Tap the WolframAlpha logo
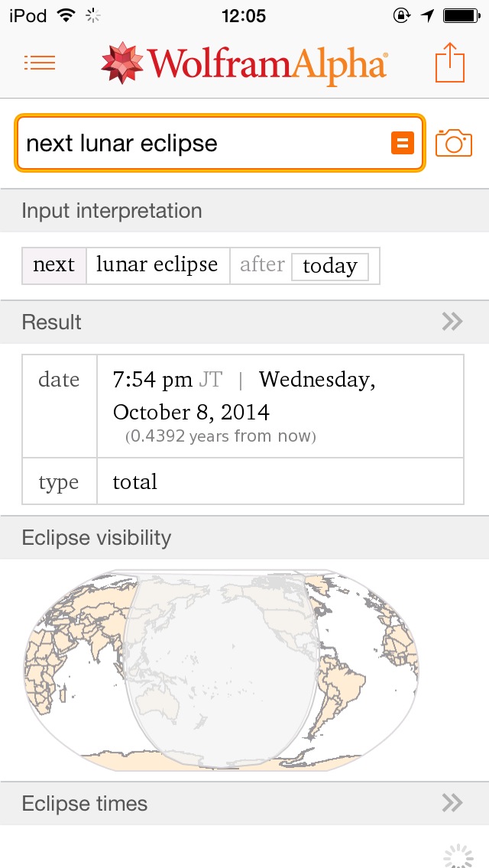The image size is (489, 868). (244, 63)
